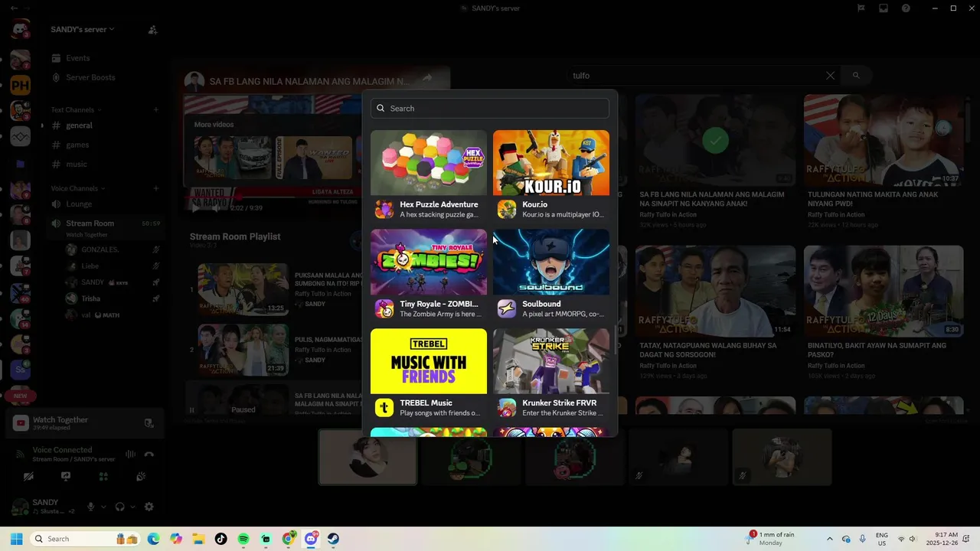Click the small Kour.io app icon
The width and height of the screenshot is (980, 551).
coord(507,209)
